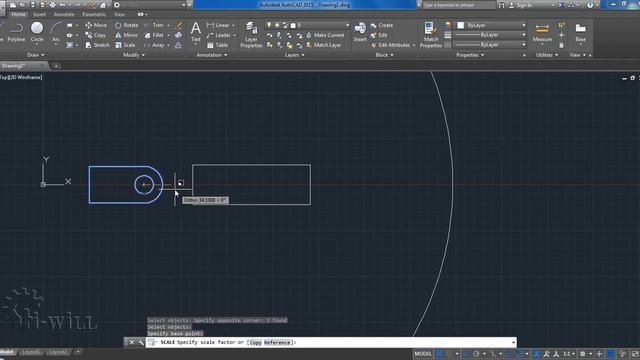The image size is (640, 360).
Task: Open the Annotate ribbon tab
Action: 64,14
